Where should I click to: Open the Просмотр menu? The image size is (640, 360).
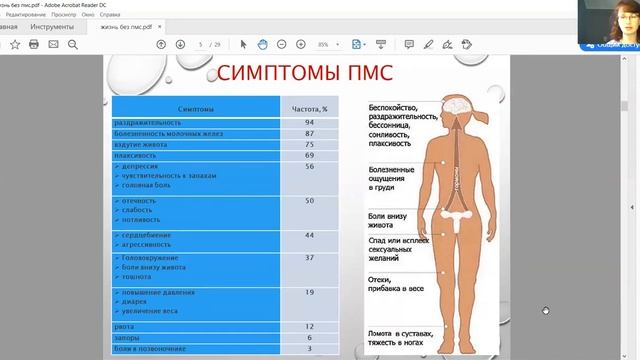click(x=64, y=14)
